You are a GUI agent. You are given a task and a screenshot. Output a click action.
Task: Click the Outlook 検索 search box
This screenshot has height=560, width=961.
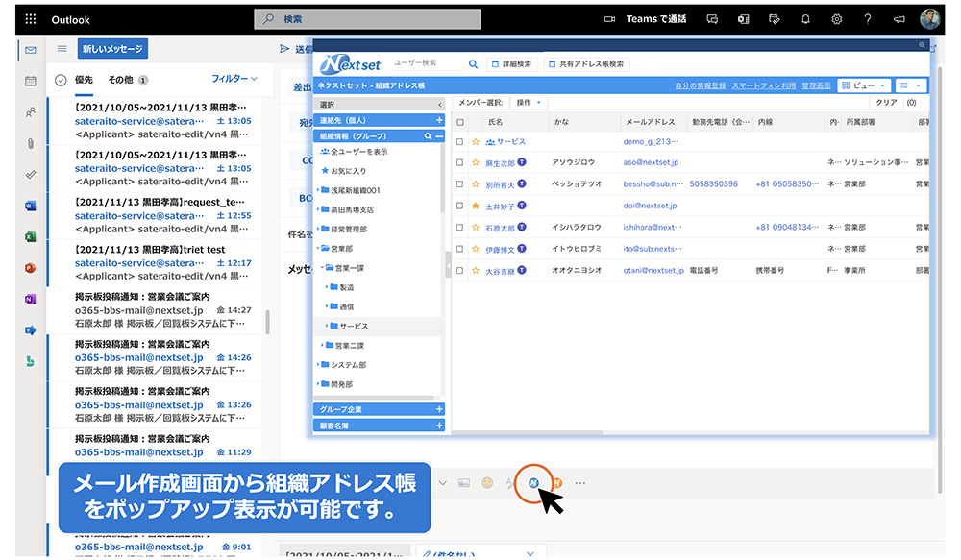point(367,19)
